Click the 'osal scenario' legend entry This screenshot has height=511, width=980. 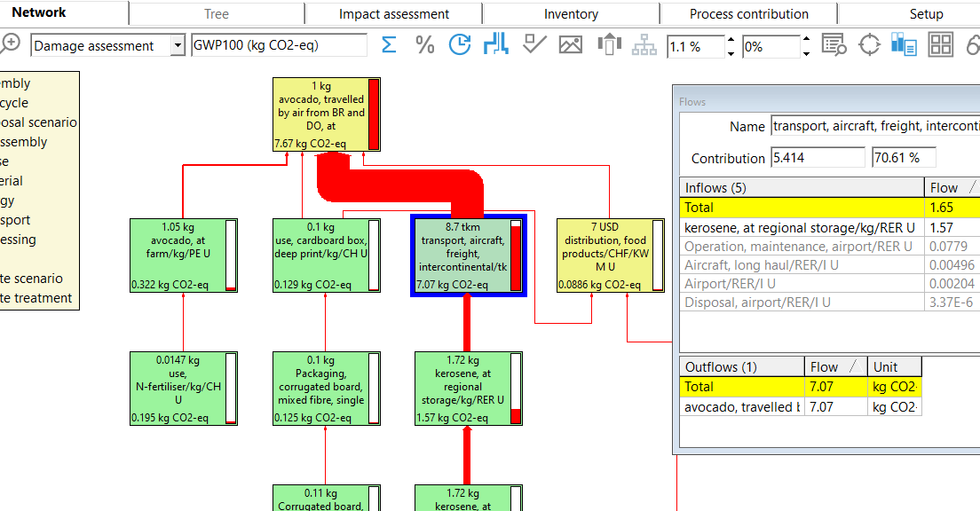(x=39, y=122)
